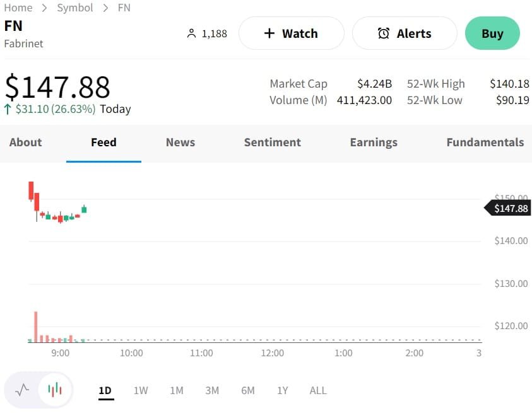Click the green price-up arrow icon
This screenshot has width=532, height=413.
[8, 109]
